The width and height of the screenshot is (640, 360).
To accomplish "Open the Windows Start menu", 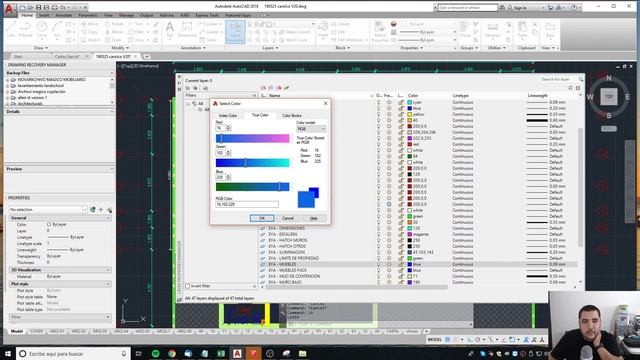I will pos(8,353).
